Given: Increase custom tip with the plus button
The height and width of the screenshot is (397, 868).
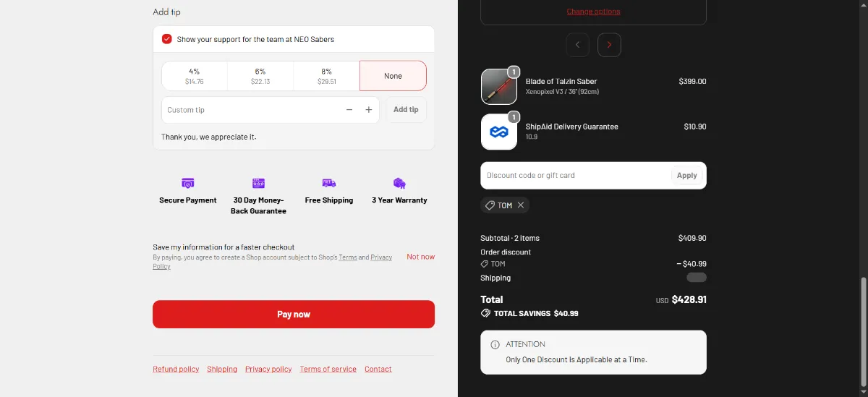Looking at the screenshot, I should coord(368,110).
